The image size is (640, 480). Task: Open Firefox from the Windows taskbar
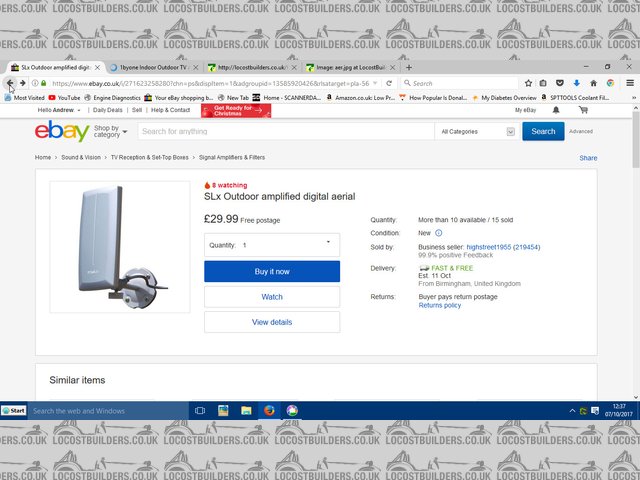(x=269, y=410)
